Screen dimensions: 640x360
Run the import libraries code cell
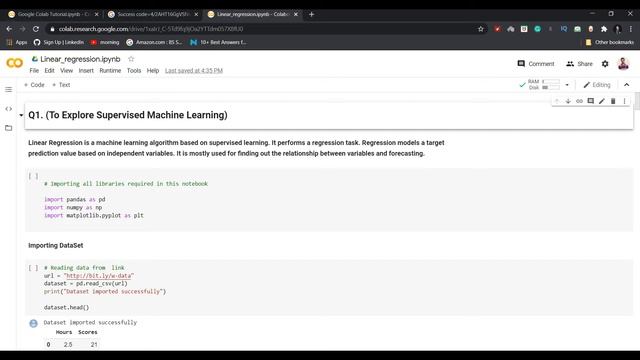tap(33, 176)
